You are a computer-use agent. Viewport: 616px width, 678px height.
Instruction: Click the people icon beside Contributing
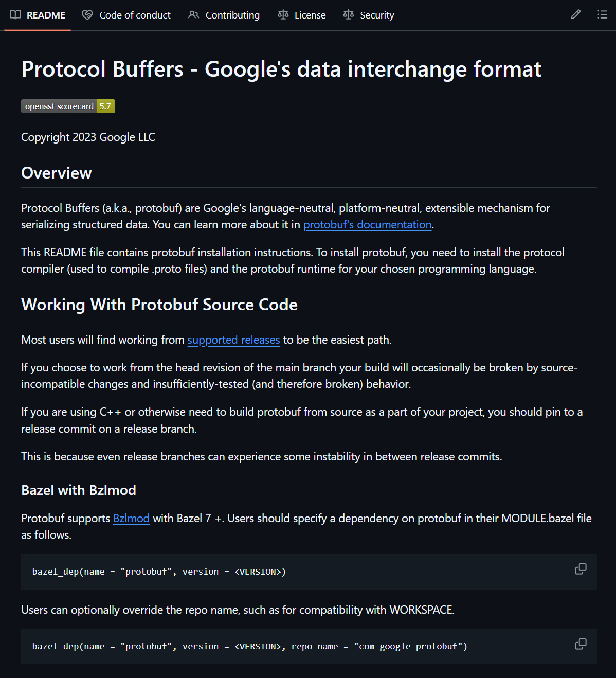pos(193,15)
